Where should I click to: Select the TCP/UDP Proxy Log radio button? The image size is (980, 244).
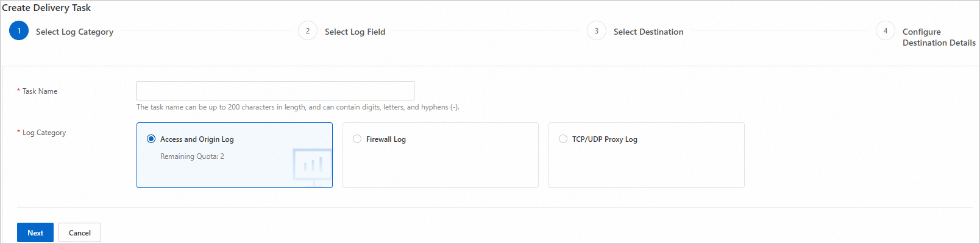point(563,139)
